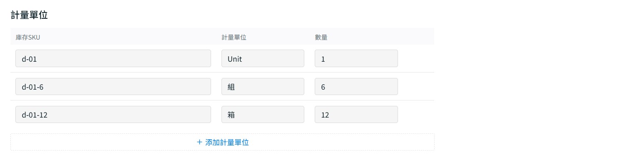Open the Unit measurement unit field
Viewport: 644px width, 168px height.
click(263, 58)
